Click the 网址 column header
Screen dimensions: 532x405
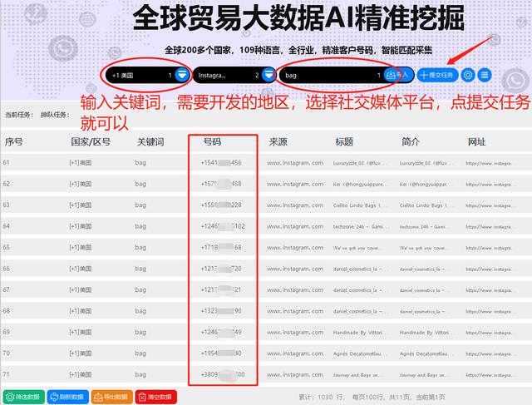point(477,142)
